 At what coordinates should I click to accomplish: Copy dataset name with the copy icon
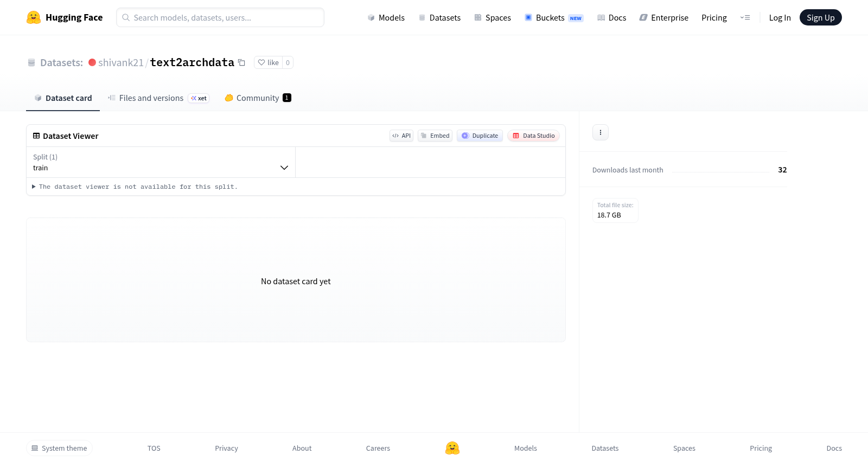click(241, 62)
